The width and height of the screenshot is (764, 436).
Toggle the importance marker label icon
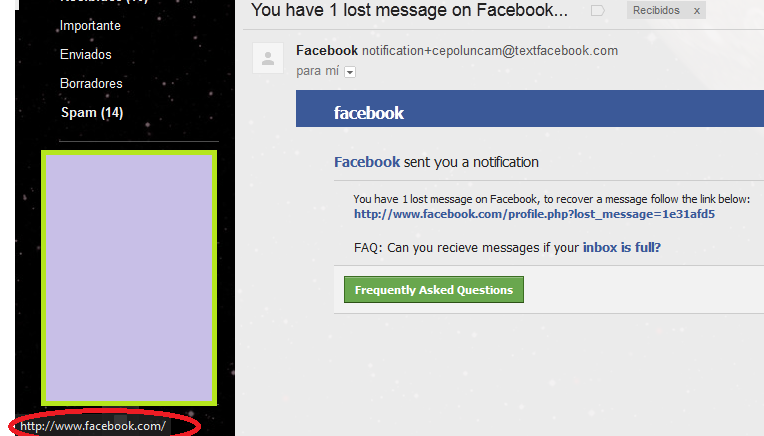[597, 10]
